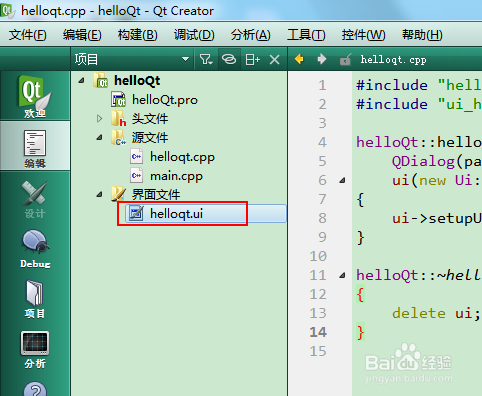This screenshot has width=482, height=396.
Task: Expand the 头文件 folder
Action: (x=99, y=118)
